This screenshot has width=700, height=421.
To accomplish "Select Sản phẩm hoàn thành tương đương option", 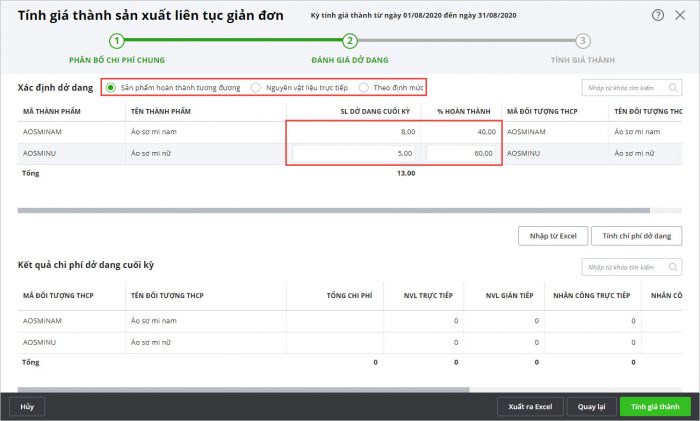I will (x=111, y=88).
